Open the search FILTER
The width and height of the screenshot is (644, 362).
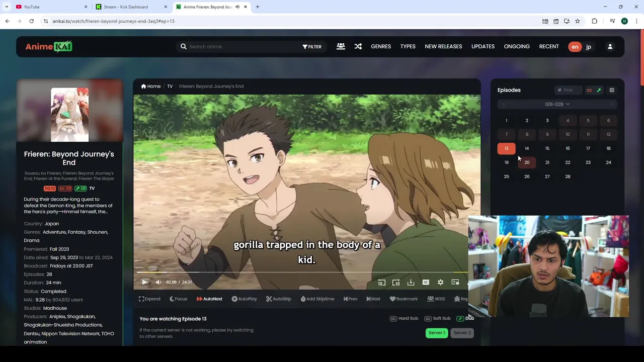click(312, 47)
